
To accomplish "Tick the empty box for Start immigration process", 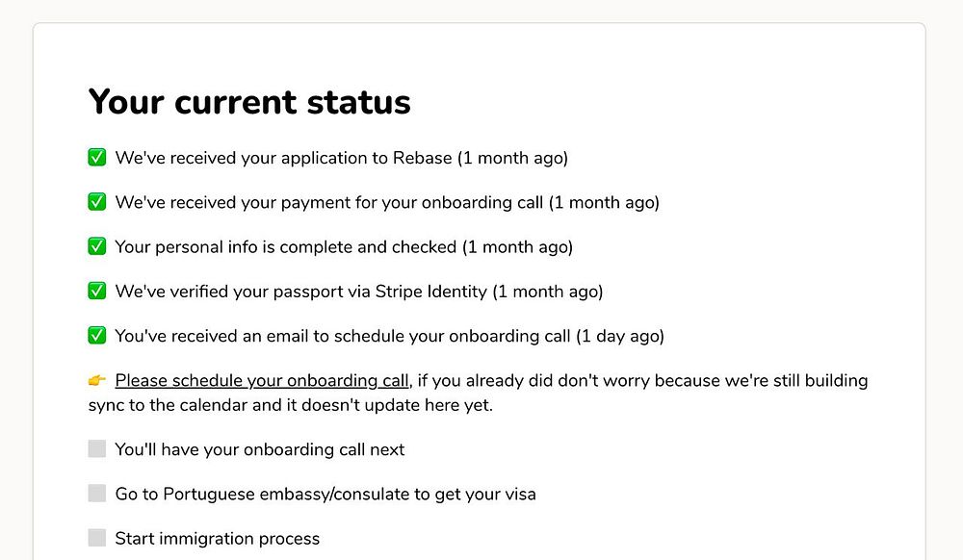I will [x=97, y=538].
